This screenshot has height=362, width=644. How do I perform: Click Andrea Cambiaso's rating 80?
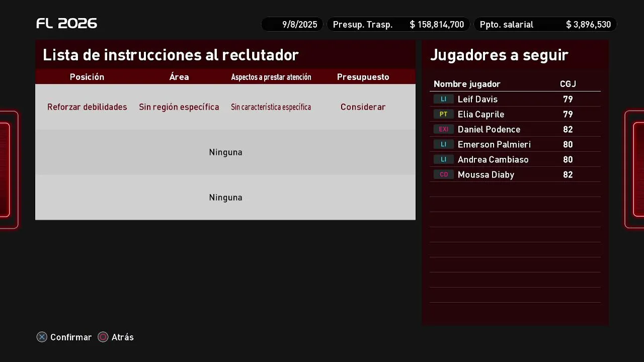(x=568, y=159)
